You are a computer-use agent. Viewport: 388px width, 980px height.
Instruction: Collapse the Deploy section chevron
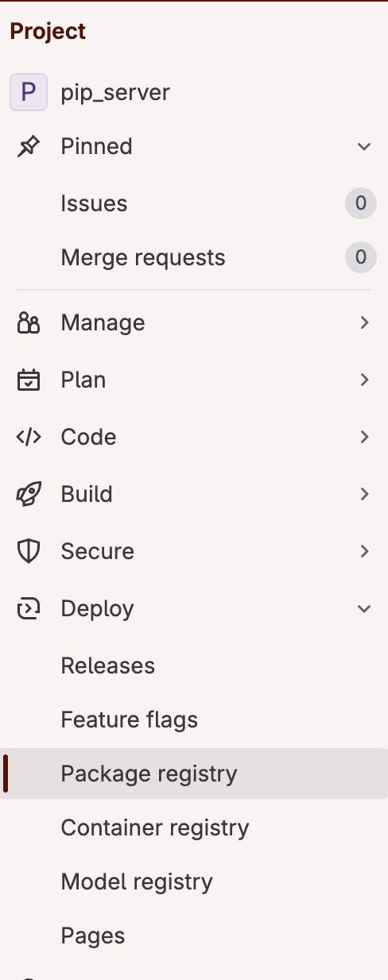point(364,608)
